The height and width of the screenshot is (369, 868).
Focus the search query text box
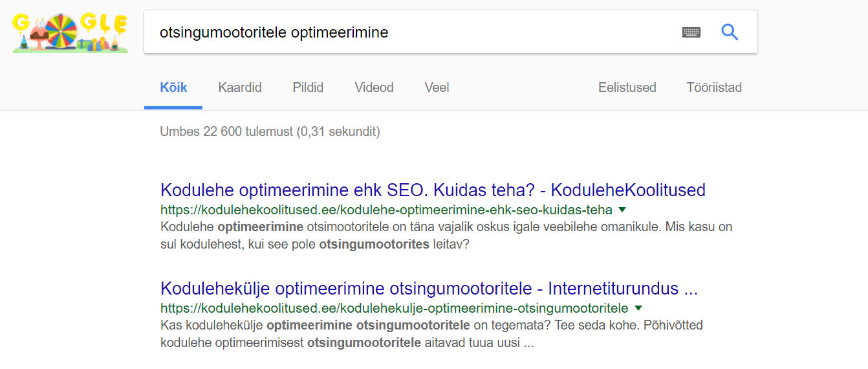[407, 32]
